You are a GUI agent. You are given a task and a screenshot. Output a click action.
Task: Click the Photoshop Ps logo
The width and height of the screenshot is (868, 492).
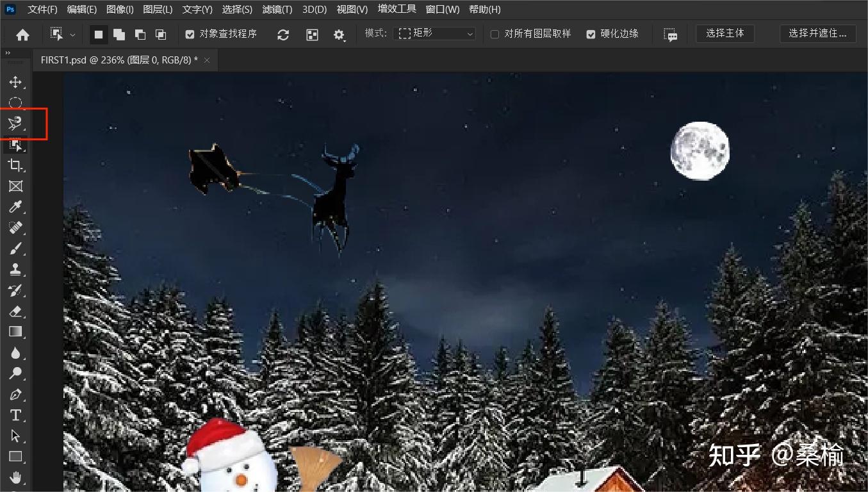[x=10, y=9]
